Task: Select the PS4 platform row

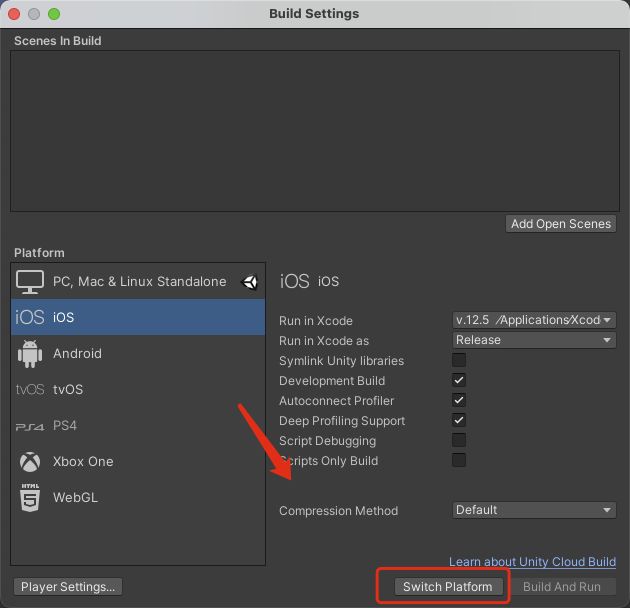Action: (x=138, y=426)
